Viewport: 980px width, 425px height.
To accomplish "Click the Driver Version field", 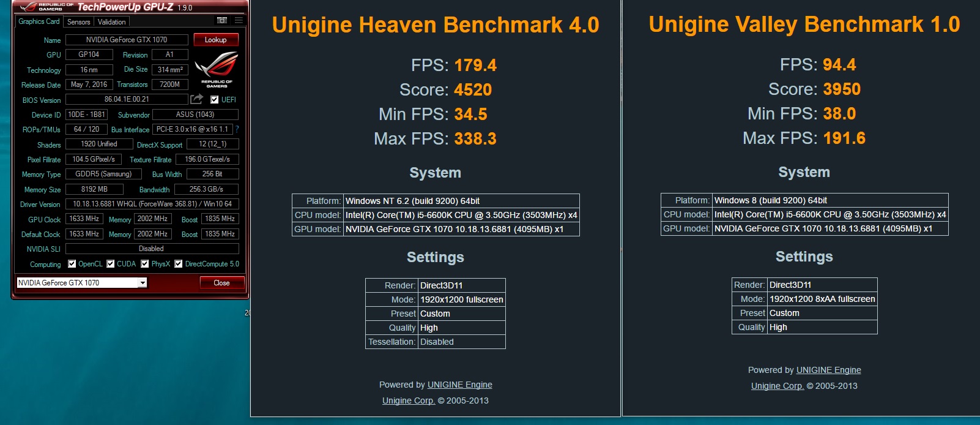I will pyautogui.click(x=152, y=204).
